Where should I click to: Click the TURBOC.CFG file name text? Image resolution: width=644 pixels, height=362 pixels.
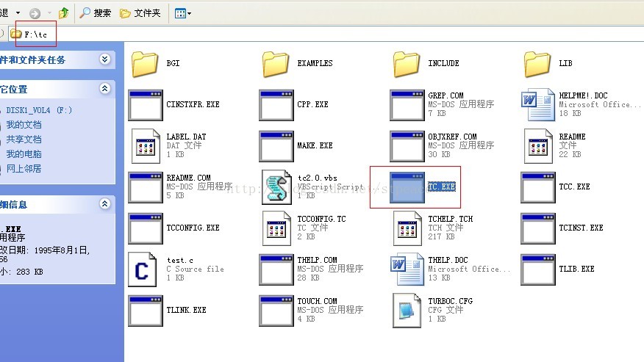450,301
